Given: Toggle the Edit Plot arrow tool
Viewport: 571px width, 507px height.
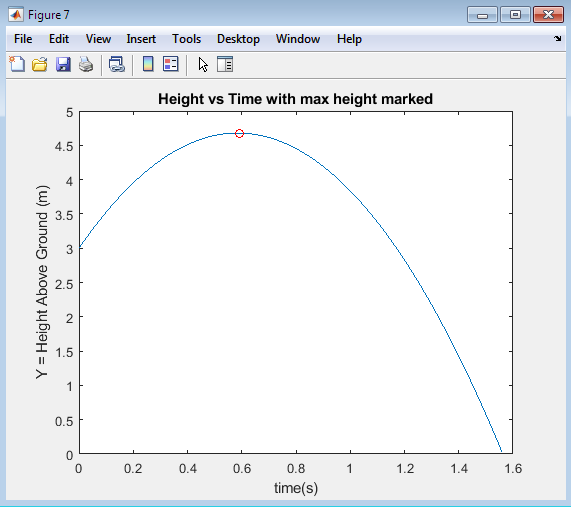Looking at the screenshot, I should point(203,65).
